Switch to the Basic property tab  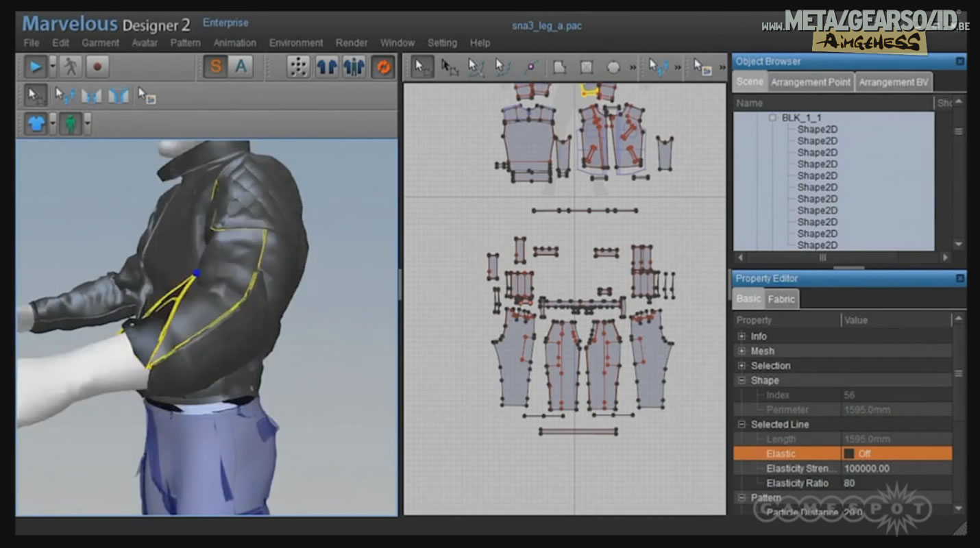tap(748, 299)
